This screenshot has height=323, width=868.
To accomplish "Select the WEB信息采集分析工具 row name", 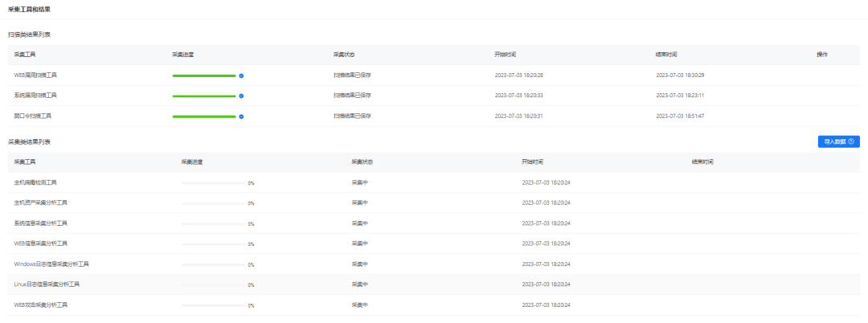I will (41, 243).
